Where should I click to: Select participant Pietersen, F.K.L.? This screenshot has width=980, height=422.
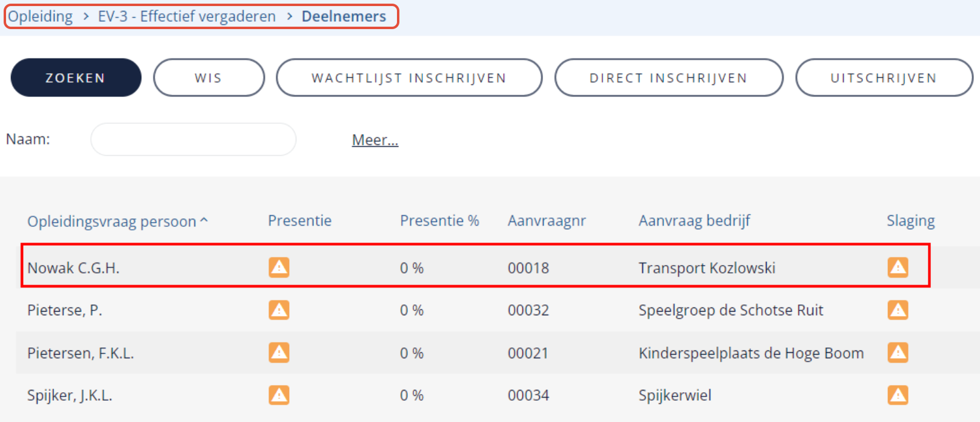pos(81,353)
